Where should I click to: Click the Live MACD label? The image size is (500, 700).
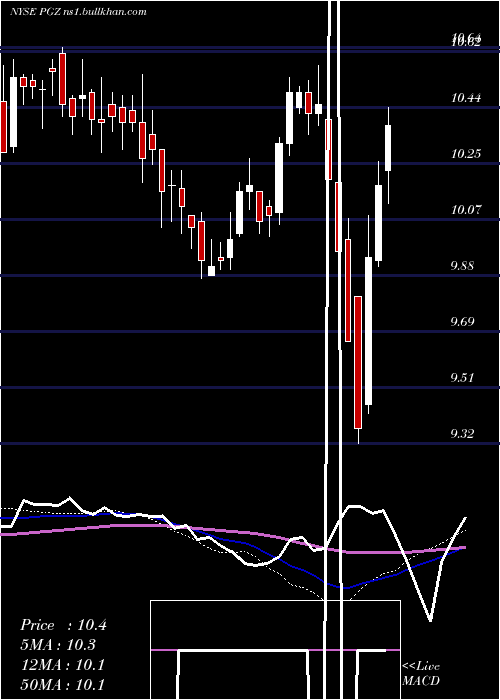pos(421,673)
